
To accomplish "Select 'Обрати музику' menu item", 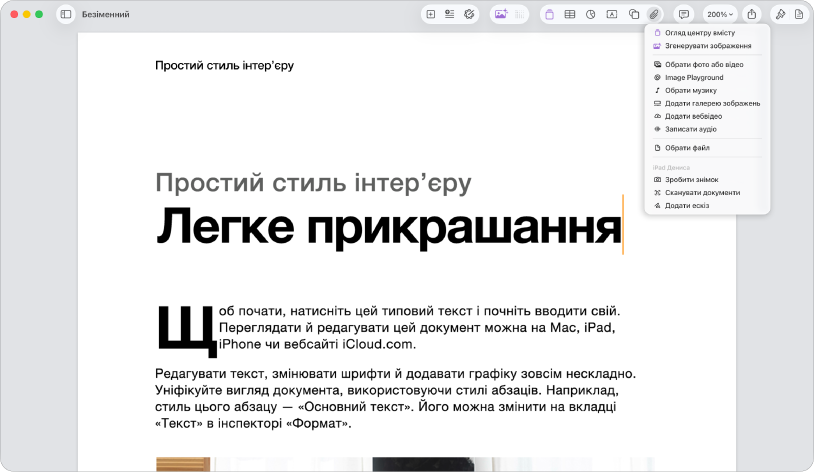I will click(707, 90).
